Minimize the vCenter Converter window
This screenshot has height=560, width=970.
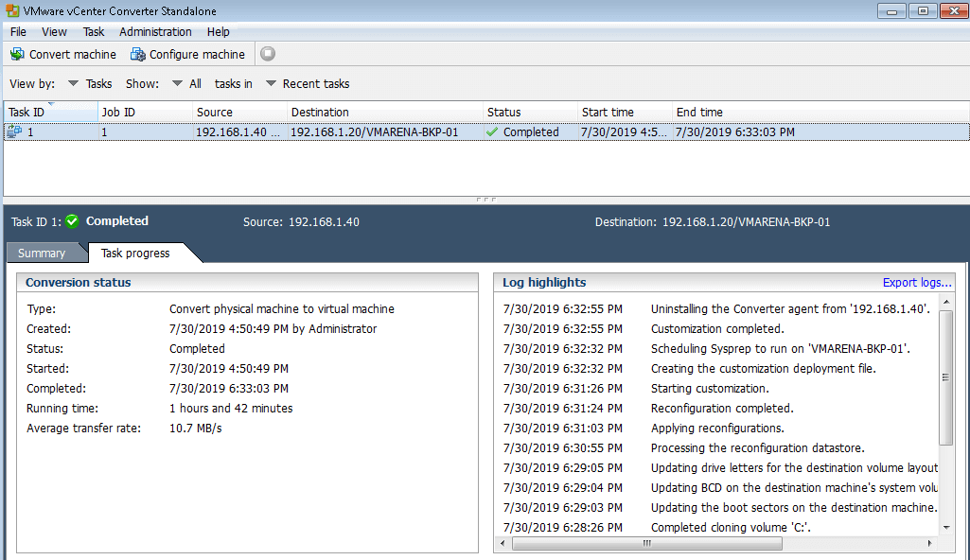(891, 10)
